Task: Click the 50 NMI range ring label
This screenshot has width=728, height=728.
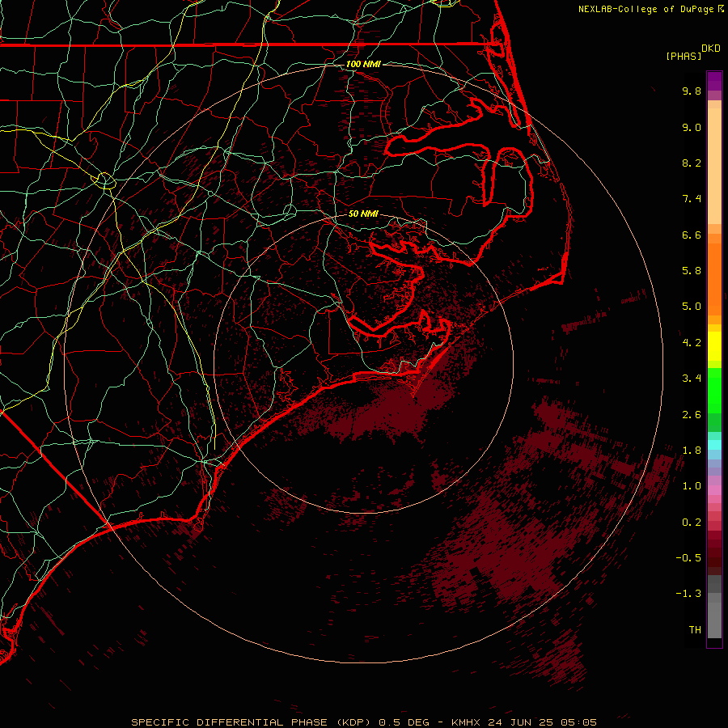Action: tap(363, 214)
